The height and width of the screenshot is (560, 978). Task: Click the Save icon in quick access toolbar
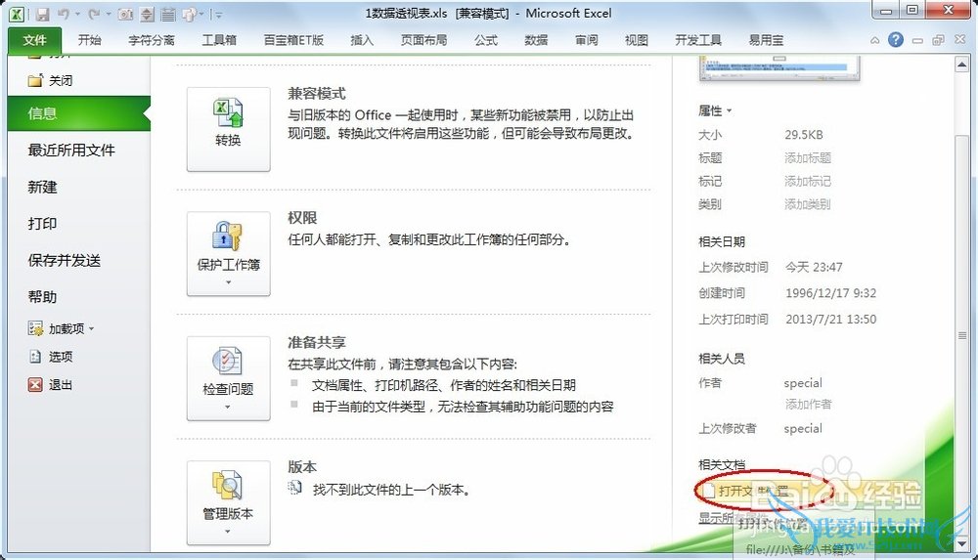[42, 14]
